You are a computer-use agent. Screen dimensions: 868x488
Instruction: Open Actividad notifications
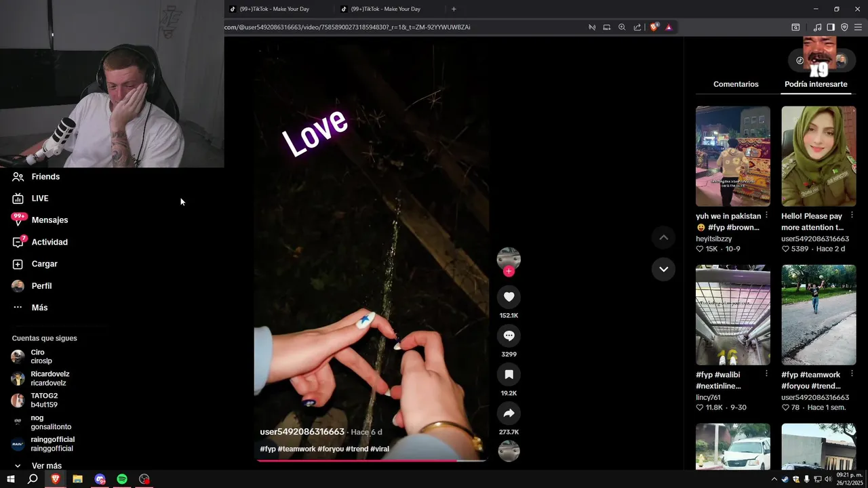pyautogui.click(x=40, y=242)
